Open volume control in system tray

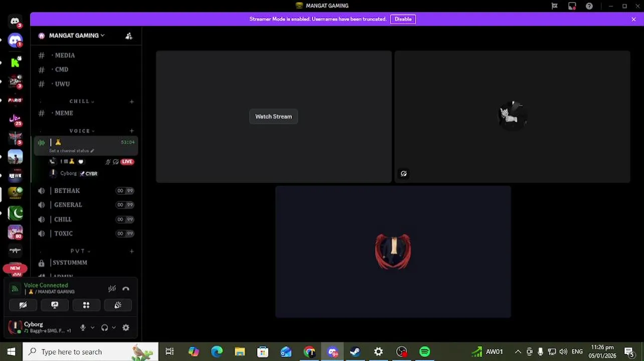click(x=563, y=351)
